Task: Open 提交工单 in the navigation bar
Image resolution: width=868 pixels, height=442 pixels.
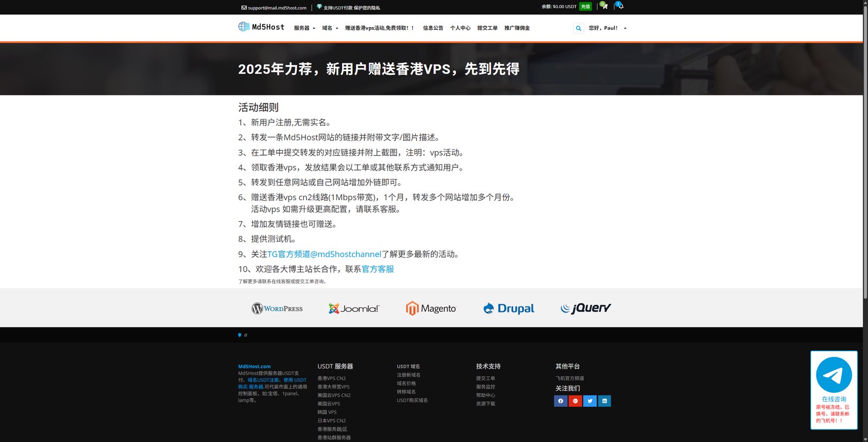Action: tap(487, 28)
